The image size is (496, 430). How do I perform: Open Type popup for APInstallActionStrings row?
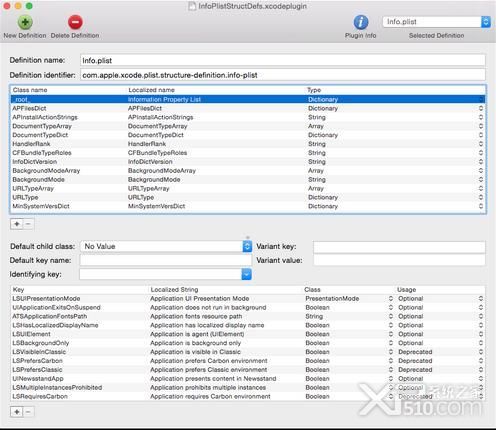click(481, 117)
